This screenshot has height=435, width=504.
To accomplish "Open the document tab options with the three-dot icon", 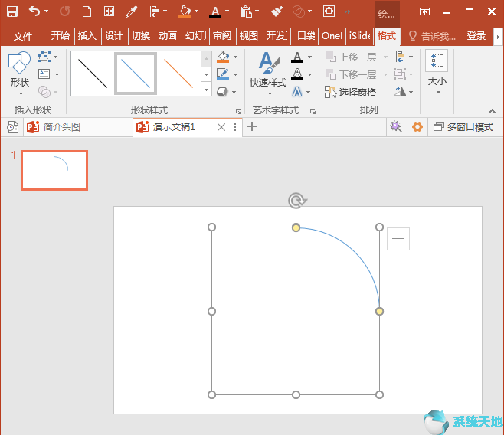I will point(235,127).
